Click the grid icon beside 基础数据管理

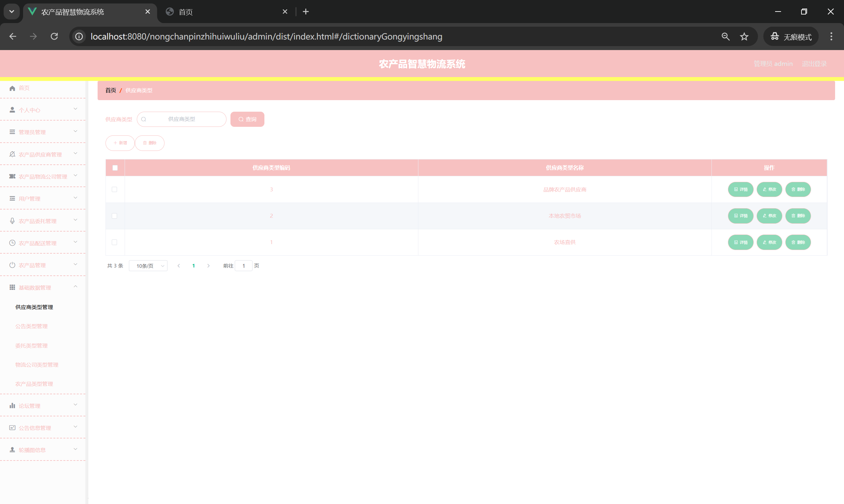tap(12, 288)
